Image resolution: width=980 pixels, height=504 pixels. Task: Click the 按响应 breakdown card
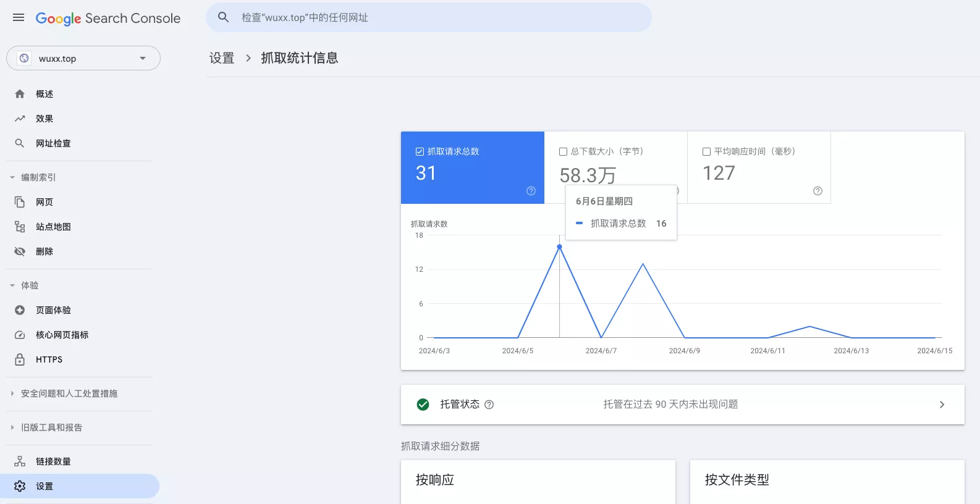coord(538,482)
